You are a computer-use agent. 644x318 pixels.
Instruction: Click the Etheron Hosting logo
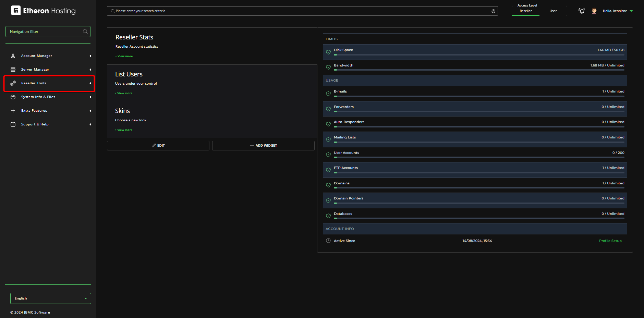(x=43, y=11)
